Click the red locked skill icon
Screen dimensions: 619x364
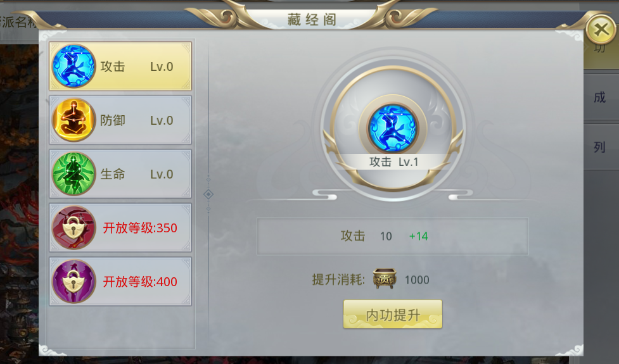click(x=74, y=227)
